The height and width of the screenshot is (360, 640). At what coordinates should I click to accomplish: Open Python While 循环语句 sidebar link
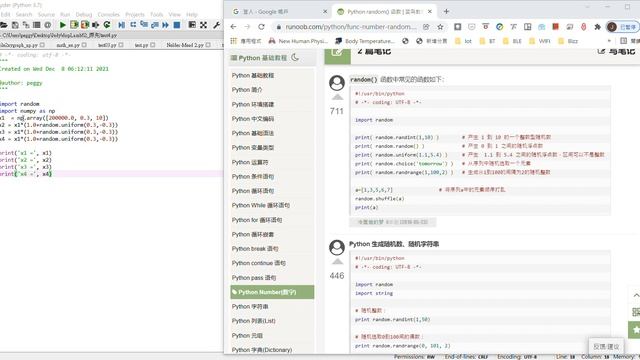click(260, 205)
